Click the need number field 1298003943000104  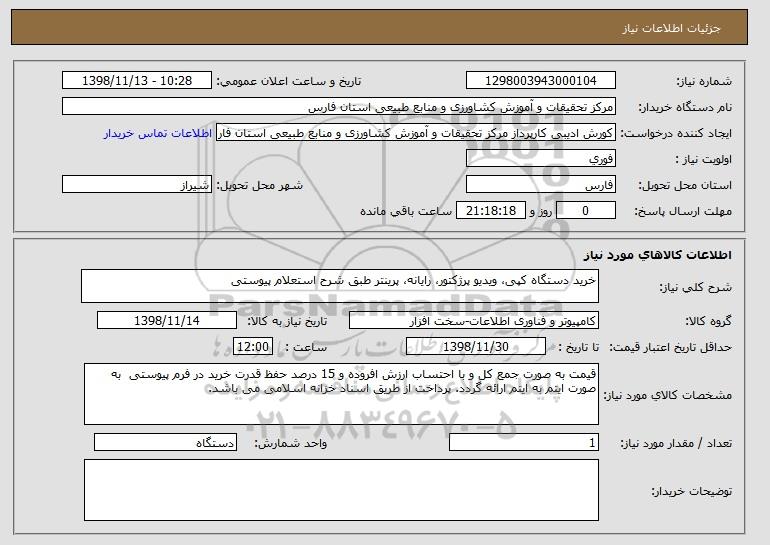tap(541, 81)
